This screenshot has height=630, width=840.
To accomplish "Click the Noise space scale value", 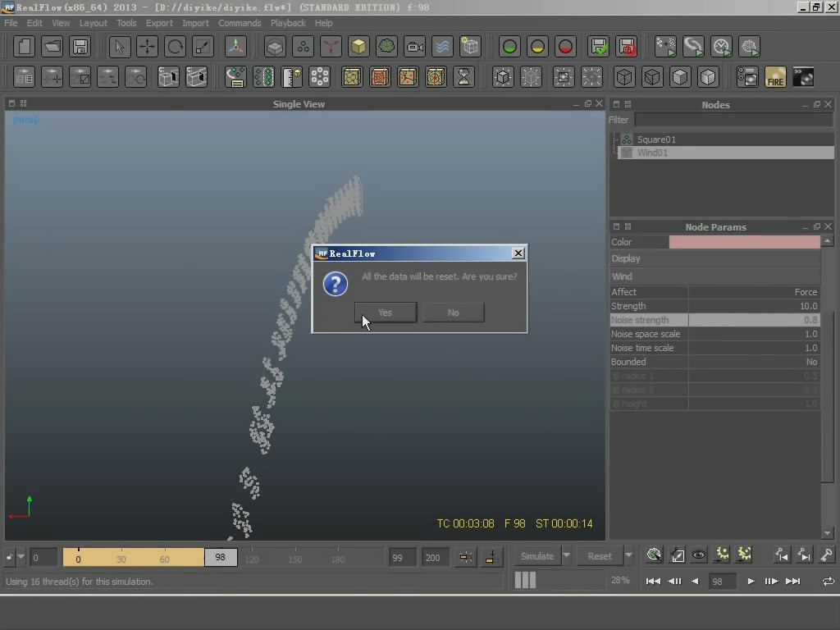I will pos(754,334).
